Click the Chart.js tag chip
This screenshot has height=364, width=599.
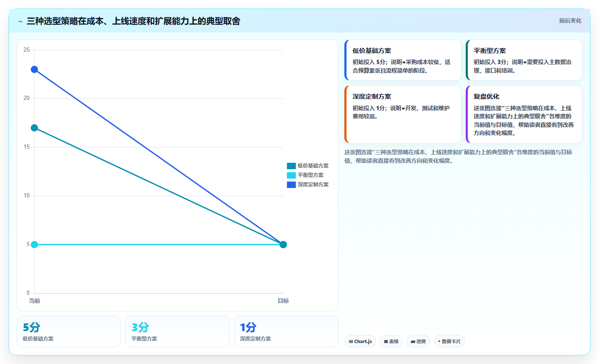click(x=360, y=341)
